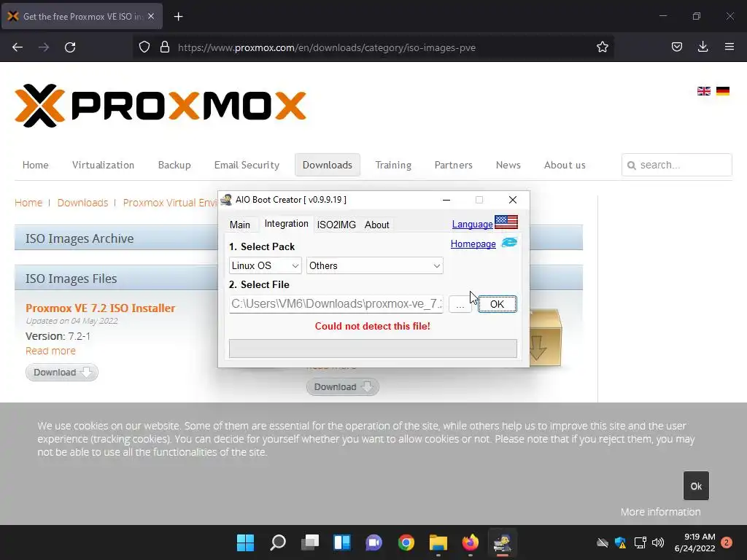747x560 pixels.
Task: Open Windows Start menu
Action: (x=245, y=542)
